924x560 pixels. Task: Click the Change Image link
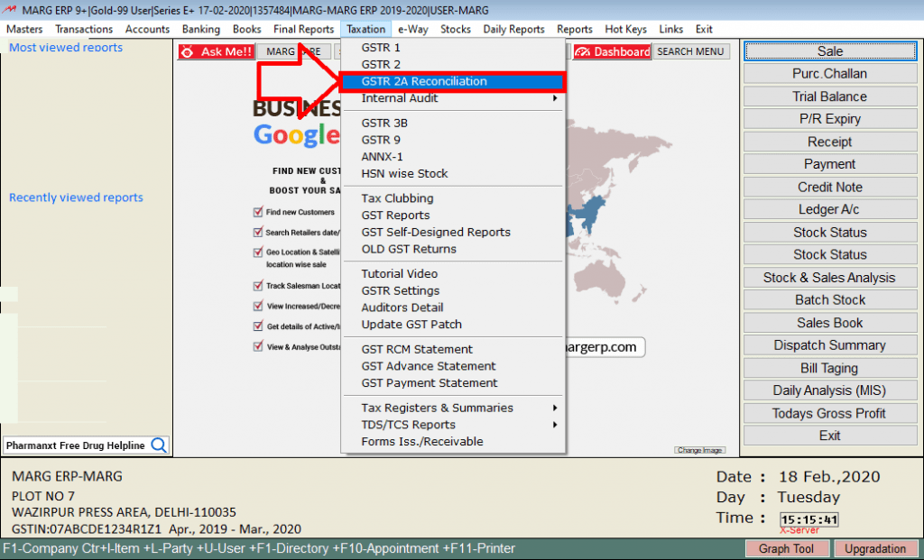coord(699,450)
